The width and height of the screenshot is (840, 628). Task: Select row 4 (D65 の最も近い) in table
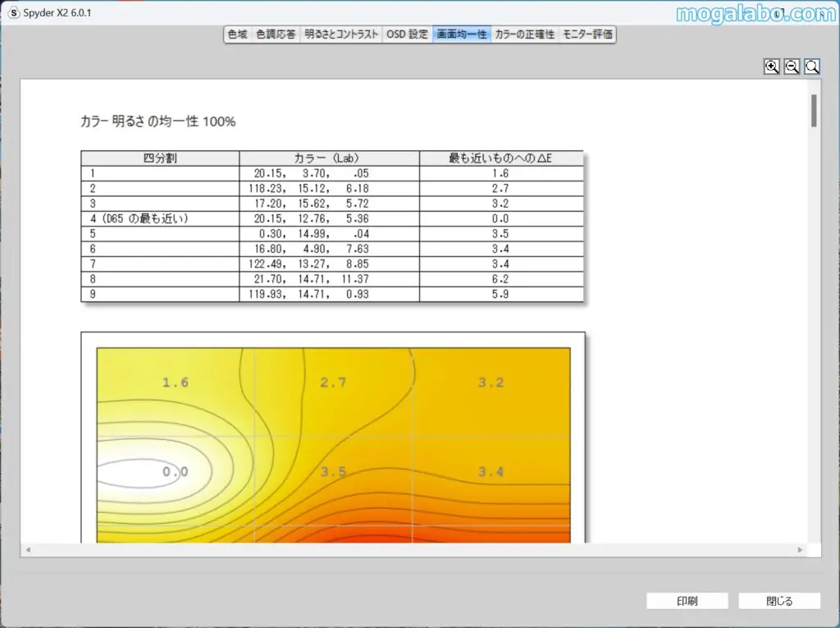[x=160, y=218]
